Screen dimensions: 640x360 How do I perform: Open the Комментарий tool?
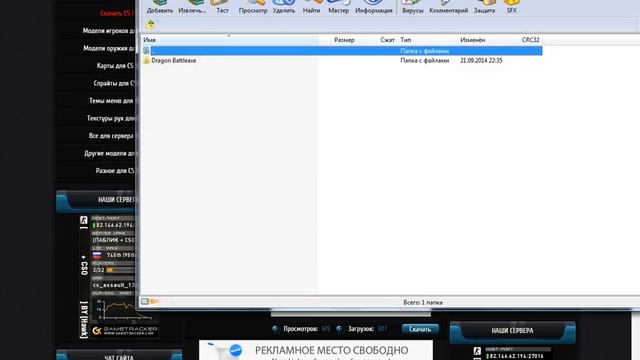[x=449, y=7]
